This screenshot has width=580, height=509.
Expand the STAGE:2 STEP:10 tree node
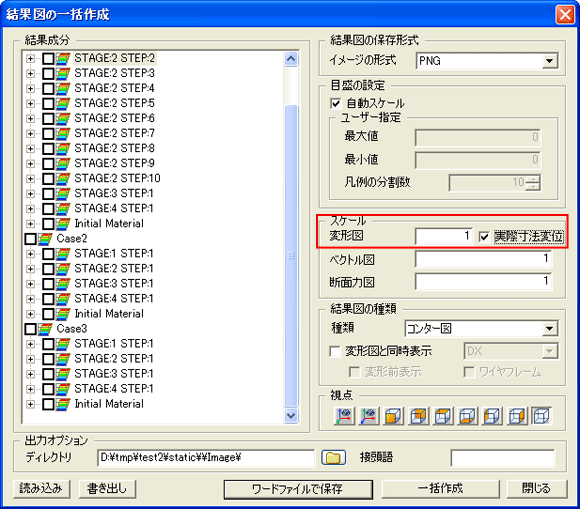click(x=30, y=179)
